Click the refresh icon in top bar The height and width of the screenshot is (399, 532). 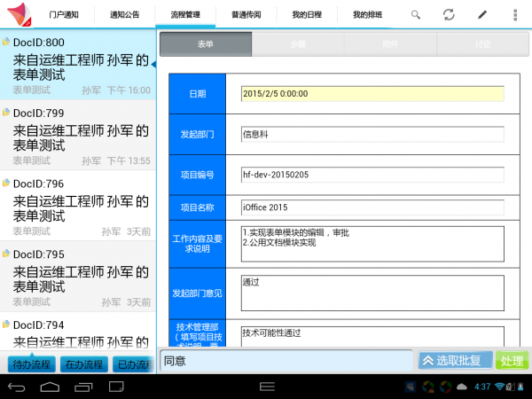pos(449,15)
